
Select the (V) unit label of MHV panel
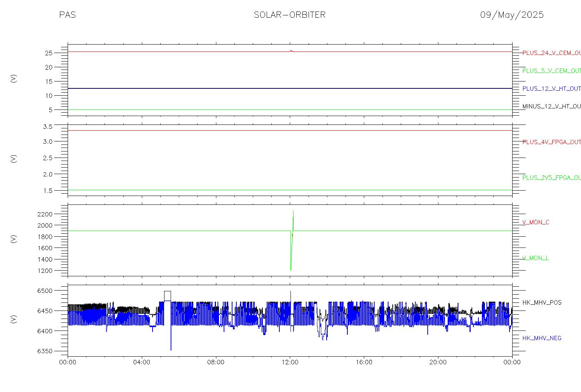click(14, 319)
